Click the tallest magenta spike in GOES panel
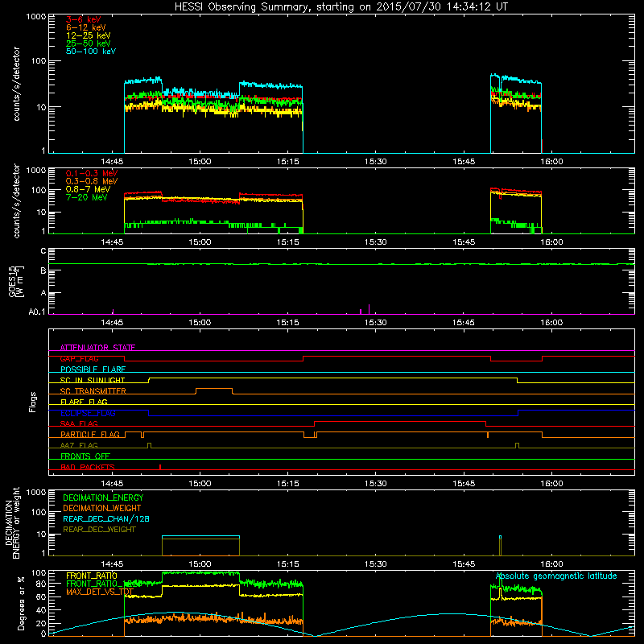This screenshot has width=644, height=644. 369,309
